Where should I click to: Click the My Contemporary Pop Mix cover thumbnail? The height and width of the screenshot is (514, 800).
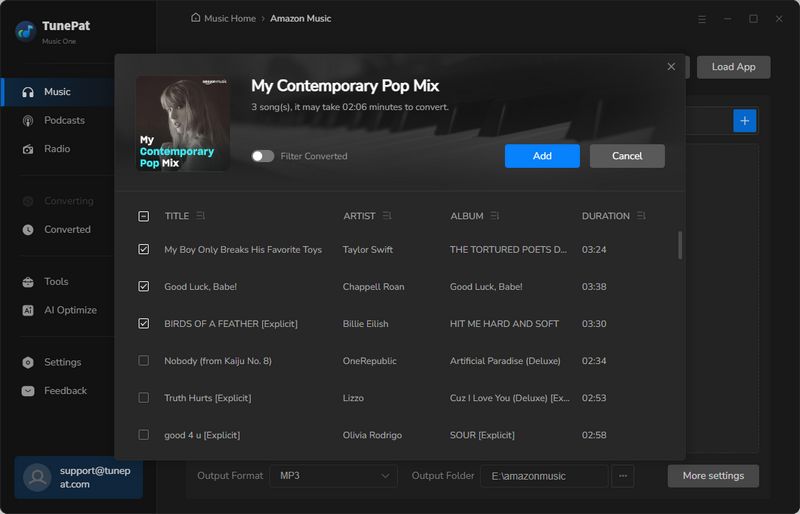[183, 123]
